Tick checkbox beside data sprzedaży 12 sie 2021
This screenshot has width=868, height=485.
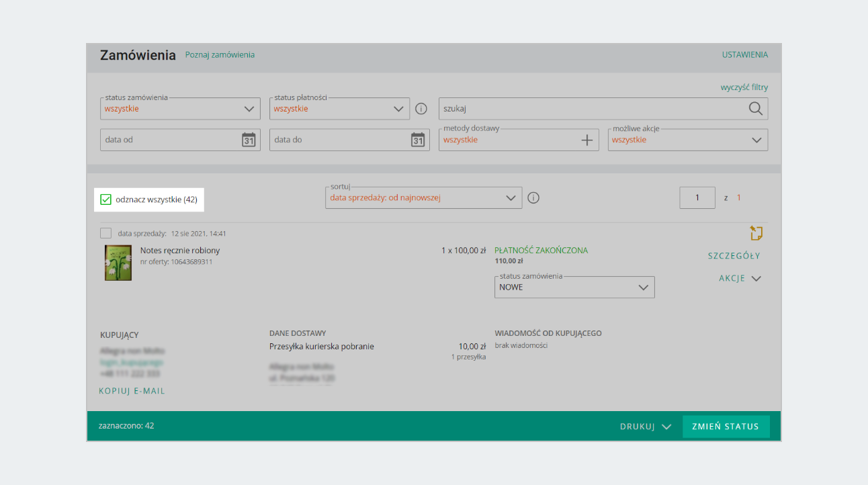105,233
